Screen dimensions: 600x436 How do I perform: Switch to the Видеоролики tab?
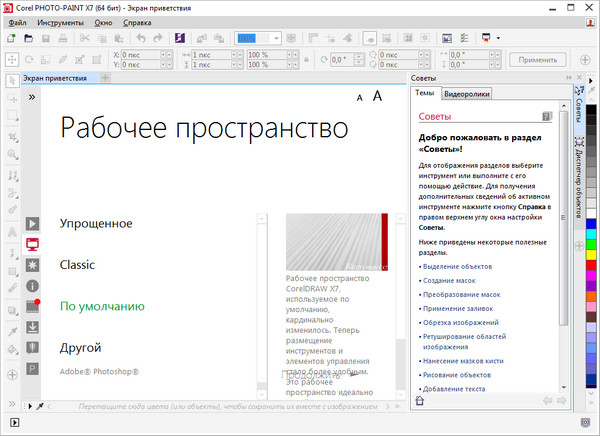[x=467, y=94]
